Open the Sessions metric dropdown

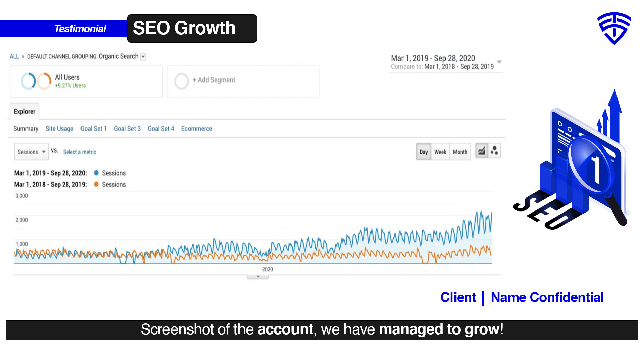32,152
